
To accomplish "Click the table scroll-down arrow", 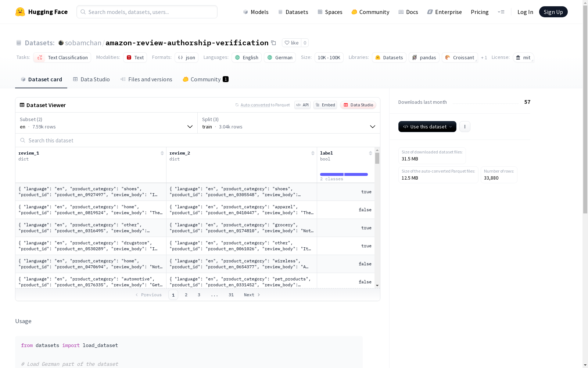I will pos(377,286).
